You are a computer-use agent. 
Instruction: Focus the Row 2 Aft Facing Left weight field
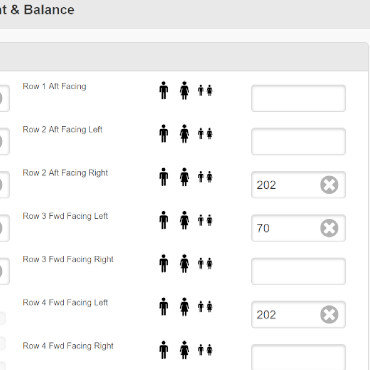pyautogui.click(x=298, y=141)
